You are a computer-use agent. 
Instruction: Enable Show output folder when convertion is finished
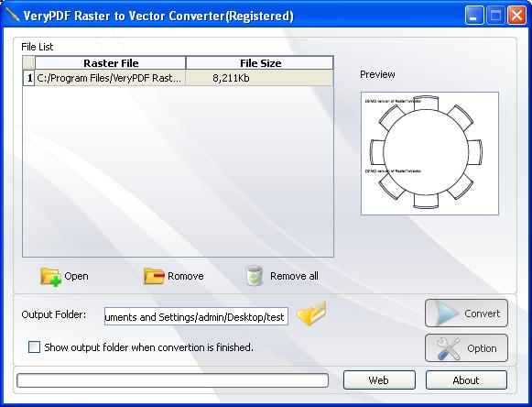(34, 347)
